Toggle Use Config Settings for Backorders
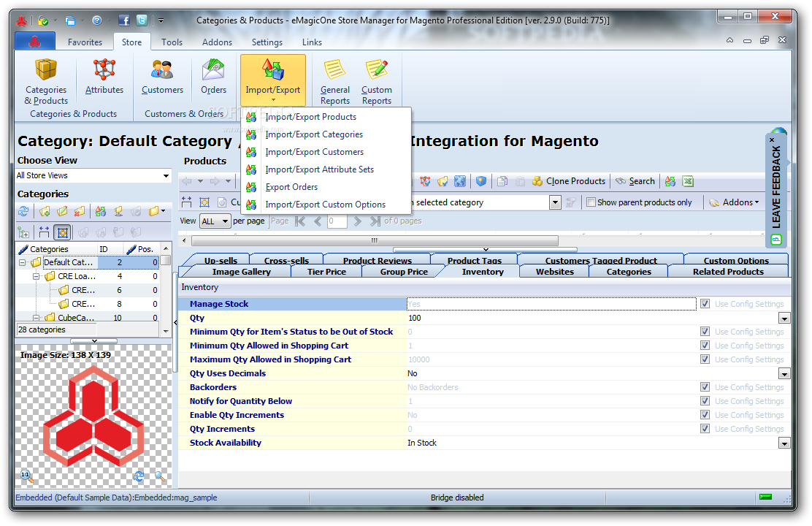This screenshot has width=812, height=526. (705, 387)
